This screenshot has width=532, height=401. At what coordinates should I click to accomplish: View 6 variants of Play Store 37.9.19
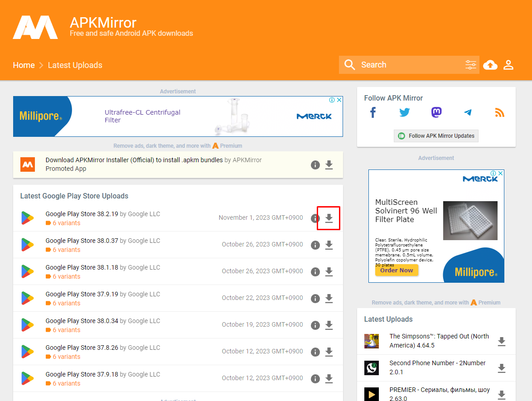[63, 303]
